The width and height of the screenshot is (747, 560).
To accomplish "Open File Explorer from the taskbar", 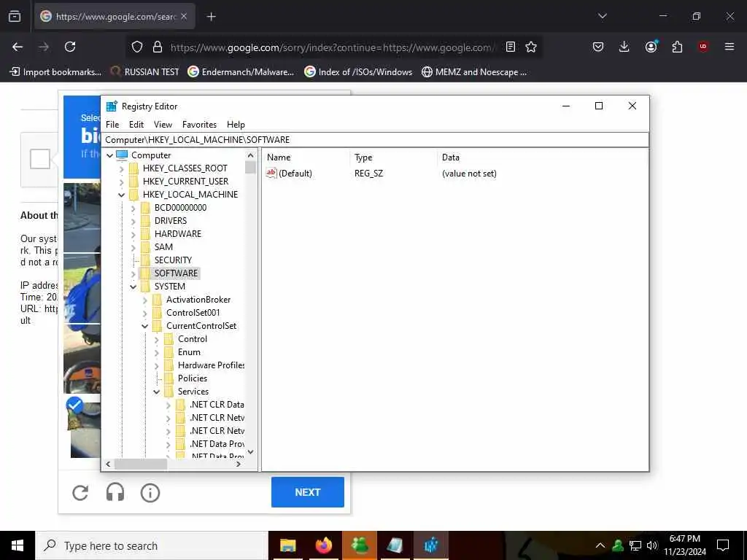I will coord(287,545).
